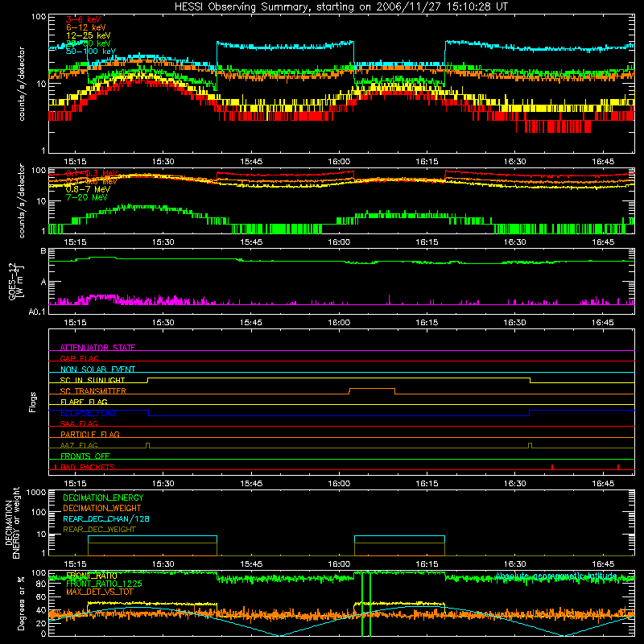Select the NON_SOLAR_EVENT flag label
The width and height of the screenshot is (644, 644).
(97, 369)
